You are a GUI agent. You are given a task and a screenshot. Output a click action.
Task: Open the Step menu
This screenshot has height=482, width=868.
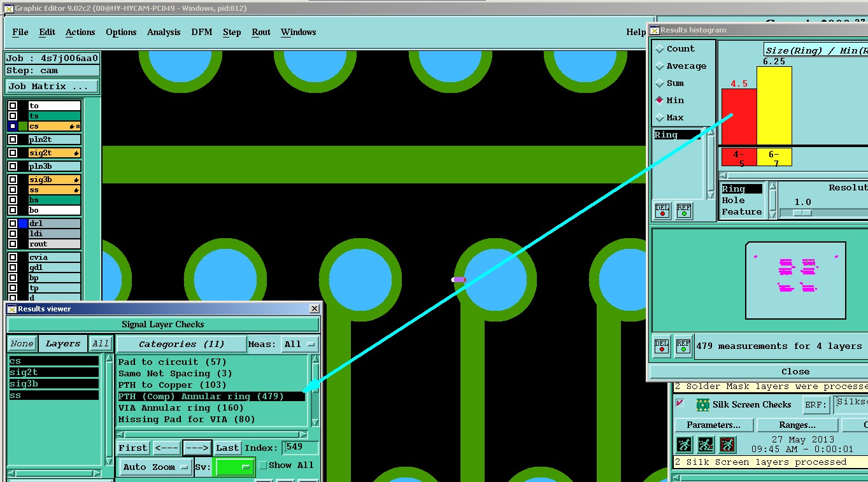click(x=232, y=32)
